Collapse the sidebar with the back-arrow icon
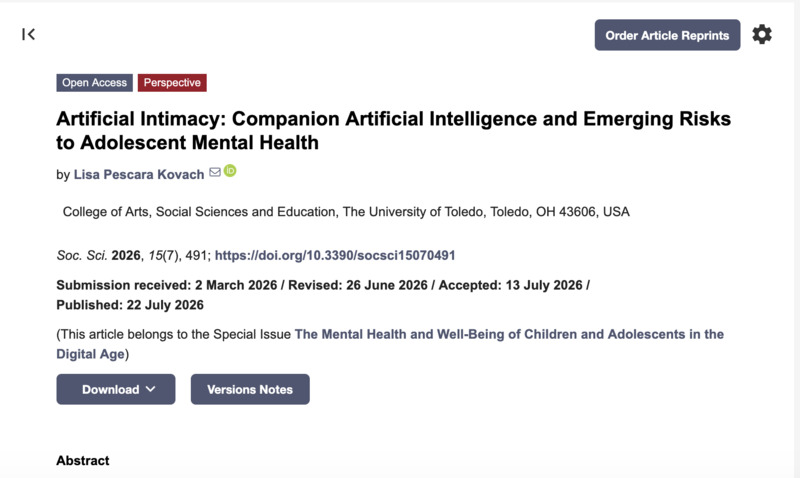Image resolution: width=800 pixels, height=478 pixels. 29,34
